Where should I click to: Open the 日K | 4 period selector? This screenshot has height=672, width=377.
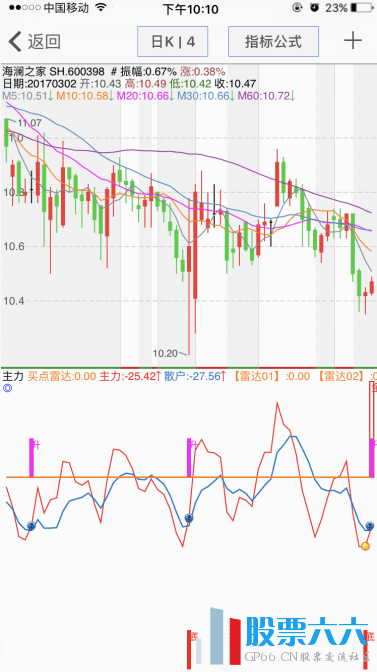tap(173, 42)
